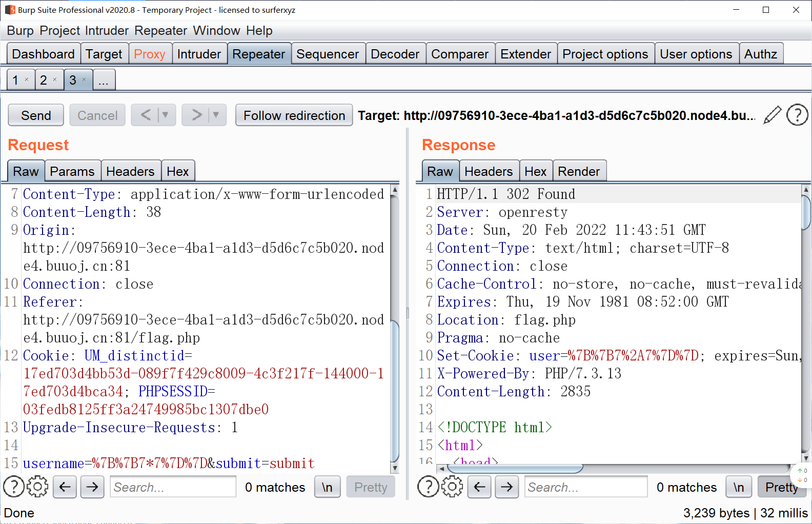
Task: Open request panel settings gear
Action: tap(37, 487)
